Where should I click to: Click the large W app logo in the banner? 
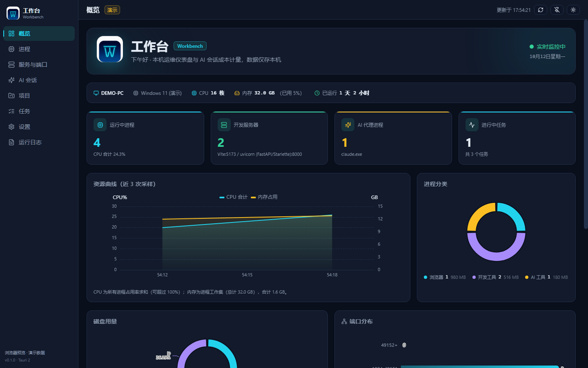coord(110,49)
